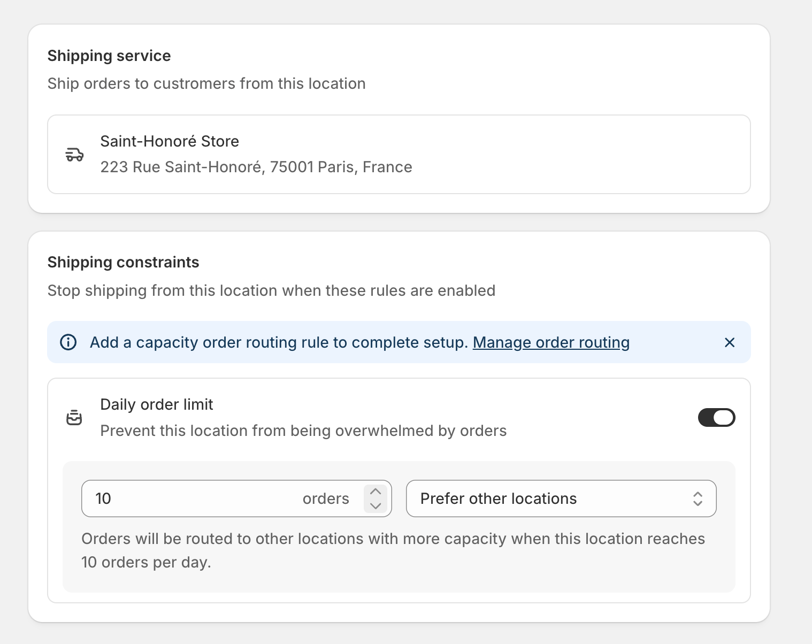Click the up stepper chevron on the orders field
The height and width of the screenshot is (644, 812).
point(376,490)
